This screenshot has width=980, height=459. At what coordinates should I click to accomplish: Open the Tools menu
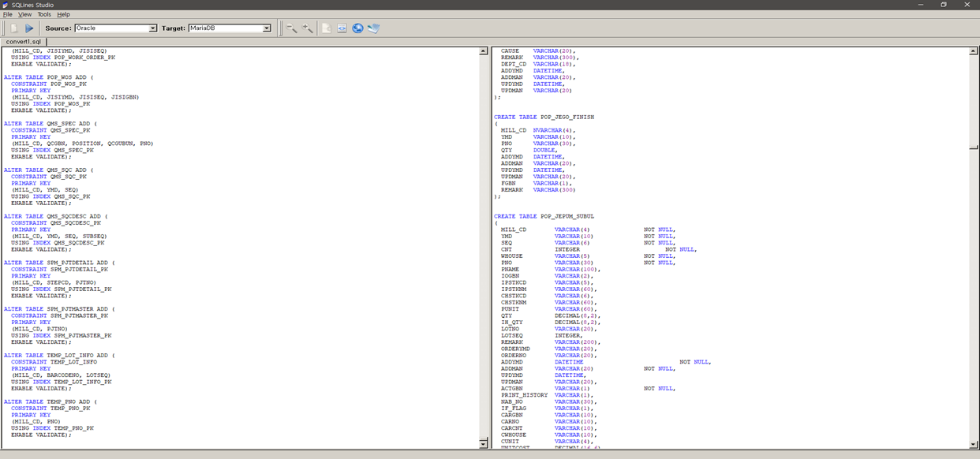[x=44, y=14]
